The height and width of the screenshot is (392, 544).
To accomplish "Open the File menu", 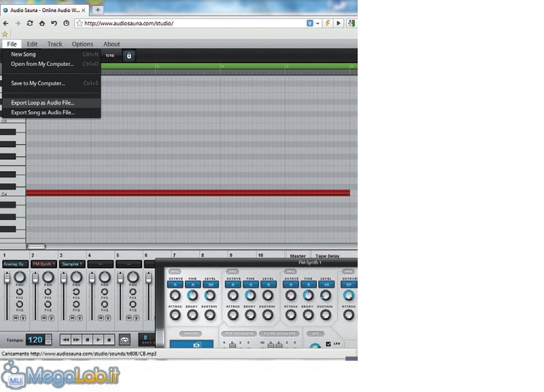I will (12, 44).
